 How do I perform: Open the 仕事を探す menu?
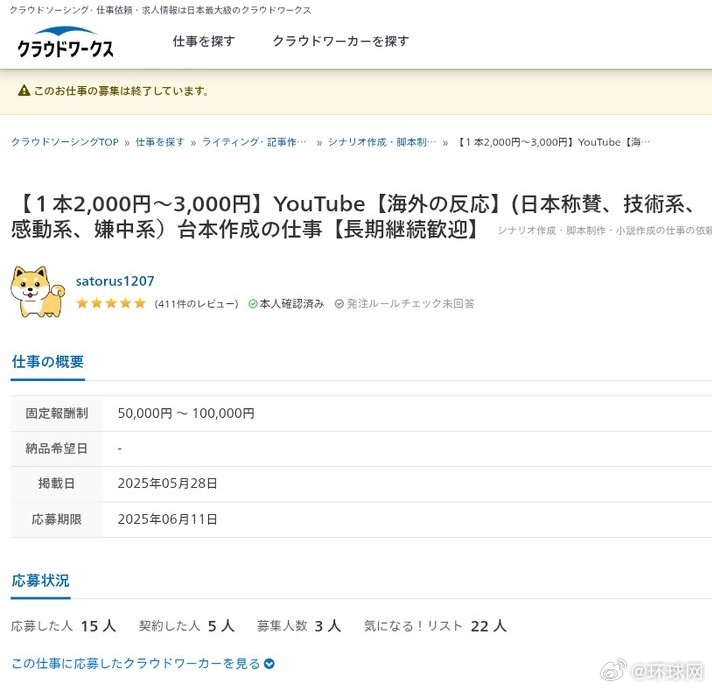pos(203,41)
